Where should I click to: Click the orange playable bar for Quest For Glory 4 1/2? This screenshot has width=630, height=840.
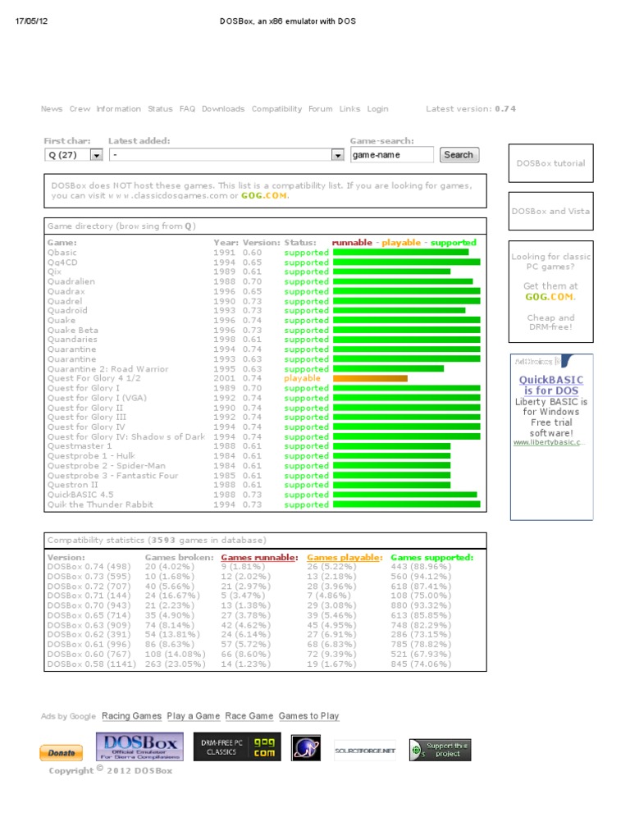(370, 378)
